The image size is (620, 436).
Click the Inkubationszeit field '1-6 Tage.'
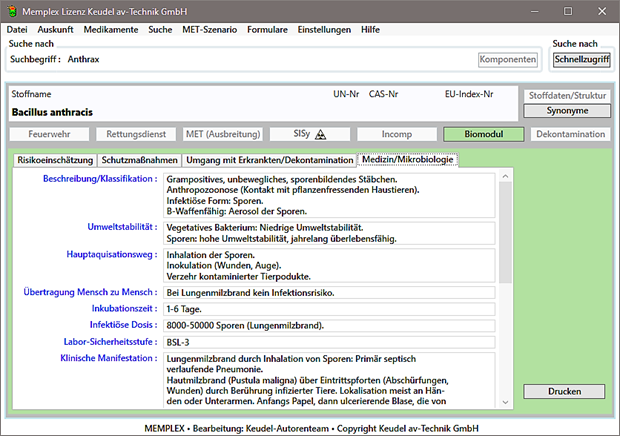pos(329,309)
